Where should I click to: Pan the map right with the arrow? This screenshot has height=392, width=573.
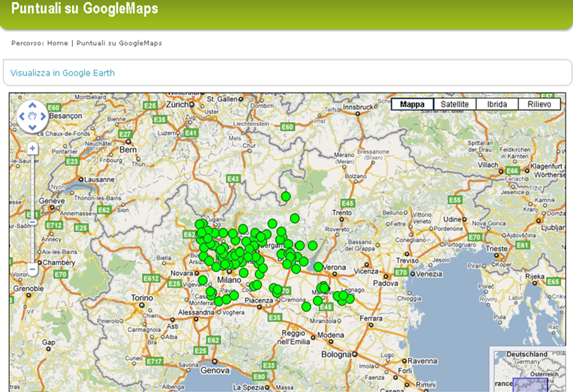point(43,117)
